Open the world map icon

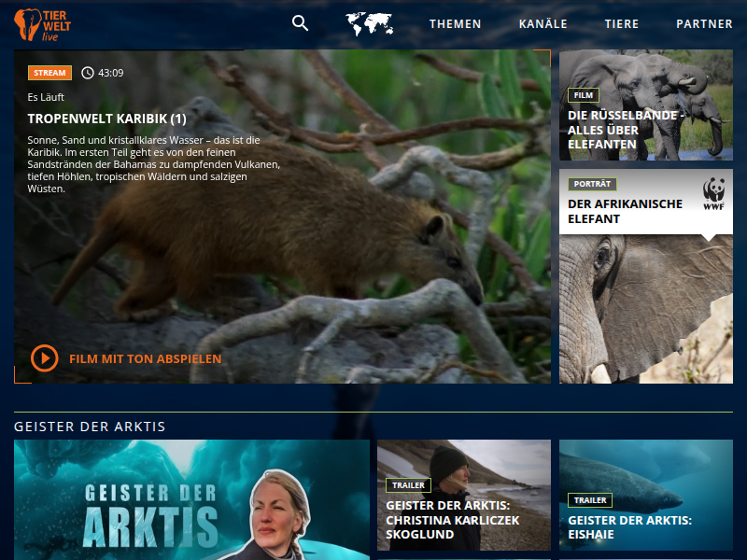[369, 24]
